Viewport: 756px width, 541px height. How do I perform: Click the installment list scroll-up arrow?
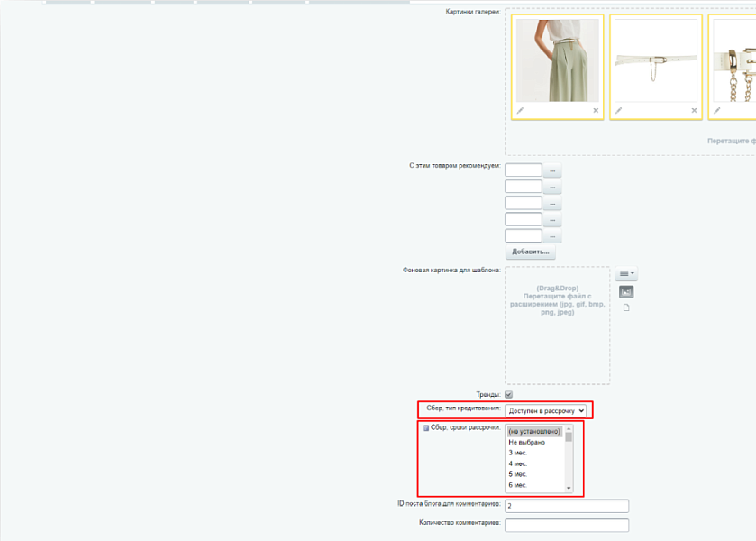pos(569,429)
